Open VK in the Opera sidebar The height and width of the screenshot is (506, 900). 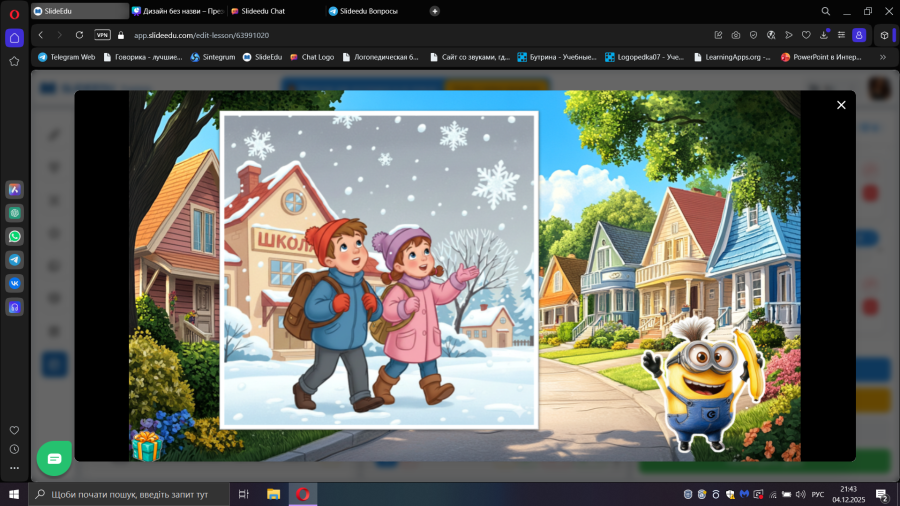(x=15, y=283)
